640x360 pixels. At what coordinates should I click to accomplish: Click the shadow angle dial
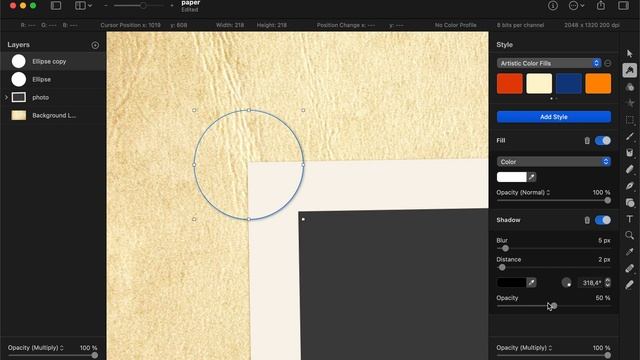566,282
